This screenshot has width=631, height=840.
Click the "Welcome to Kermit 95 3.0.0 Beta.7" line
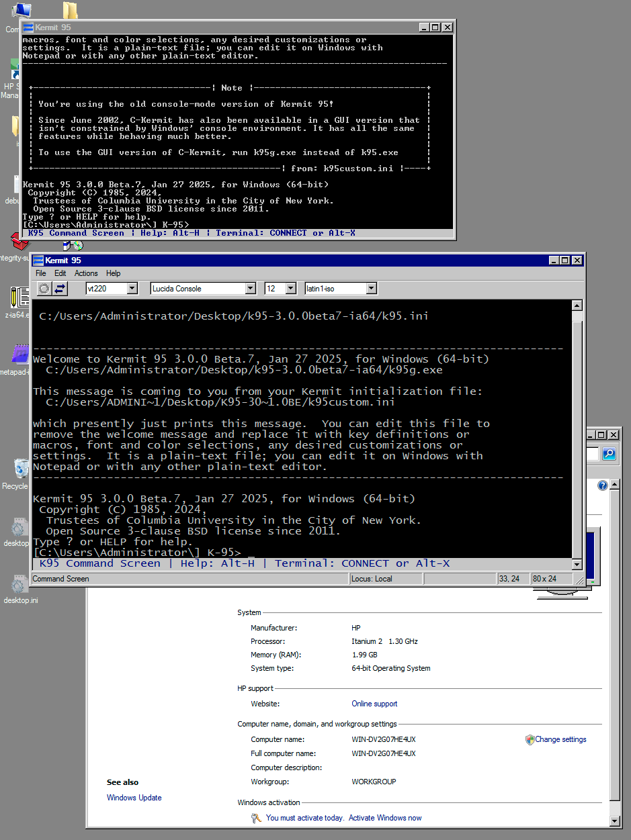[261, 359]
